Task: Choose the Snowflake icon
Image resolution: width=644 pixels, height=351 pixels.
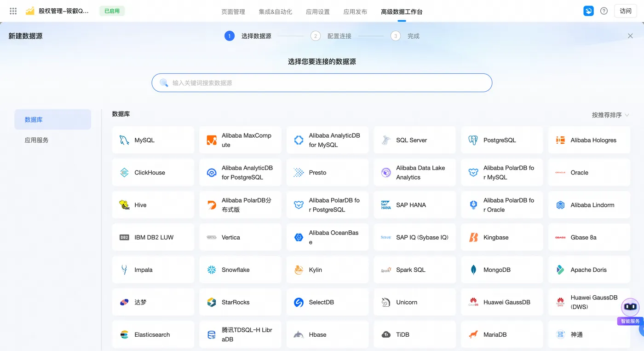Action: coord(212,270)
